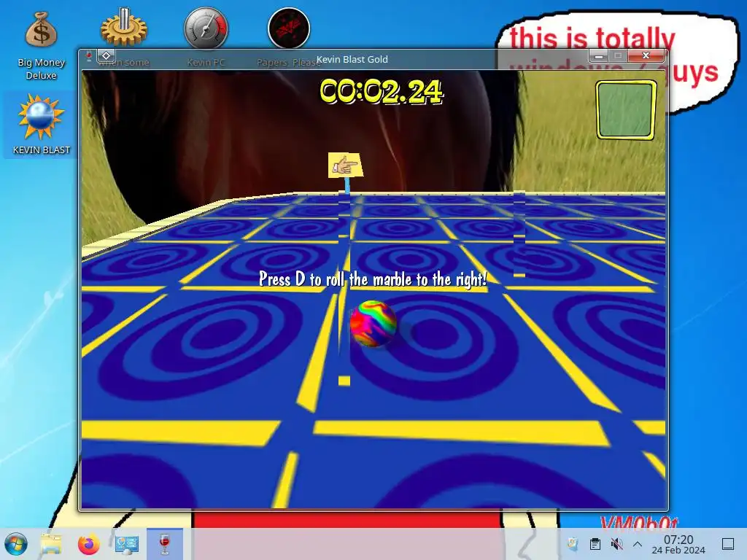This screenshot has height=560, width=747.
Task: Launch Firefox from the taskbar
Action: pos(88,543)
